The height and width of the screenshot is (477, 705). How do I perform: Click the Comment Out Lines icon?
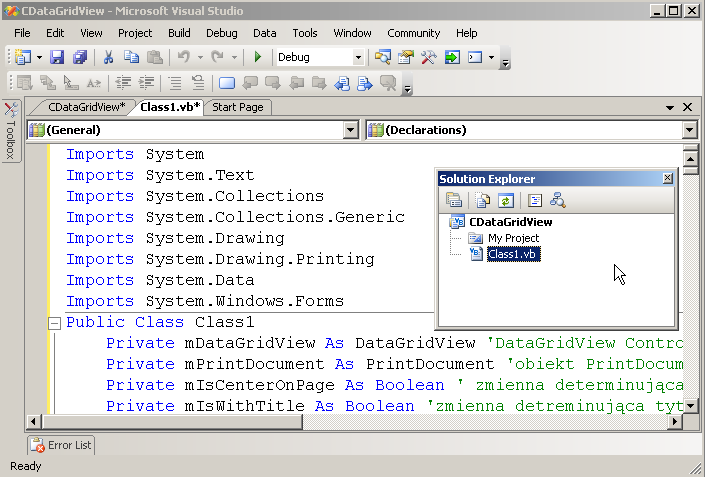point(175,83)
